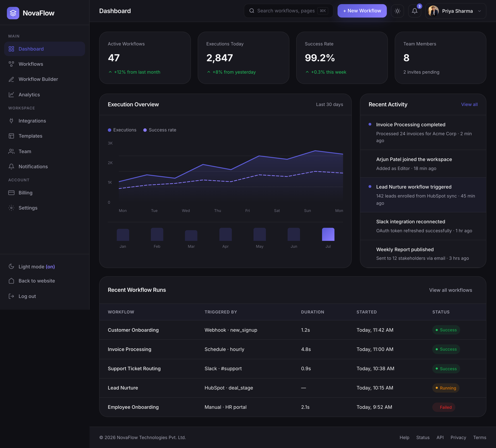
Task: Click the ⌘K shortcut hint
Action: tap(323, 11)
